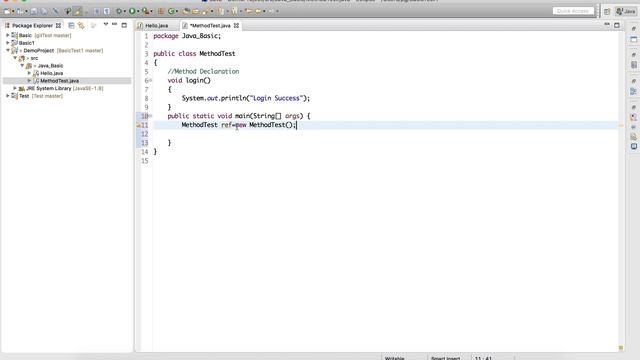Screen dimensions: 640x360
Task: Click the Quick Access search field
Action: [573, 11]
